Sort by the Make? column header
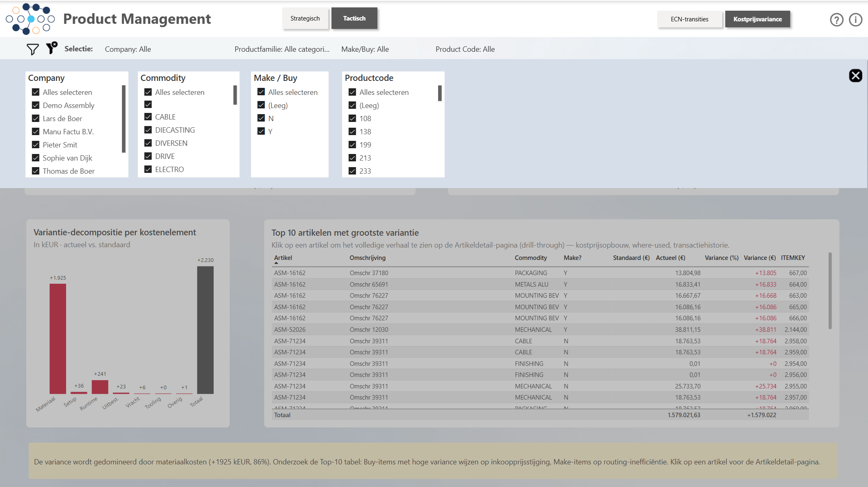This screenshot has height=487, width=868. 573,258
